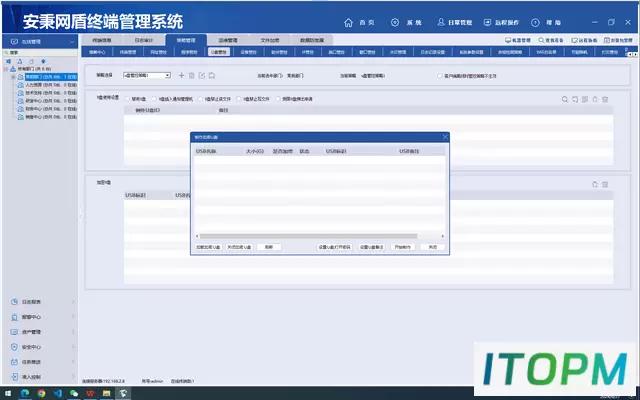Expand the 在线管理 sidebar dropdown

[72, 42]
